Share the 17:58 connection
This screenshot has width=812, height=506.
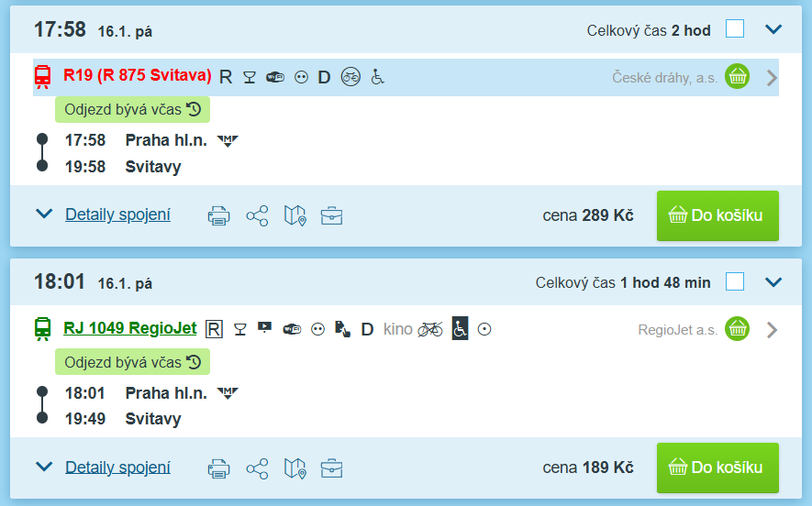(258, 215)
